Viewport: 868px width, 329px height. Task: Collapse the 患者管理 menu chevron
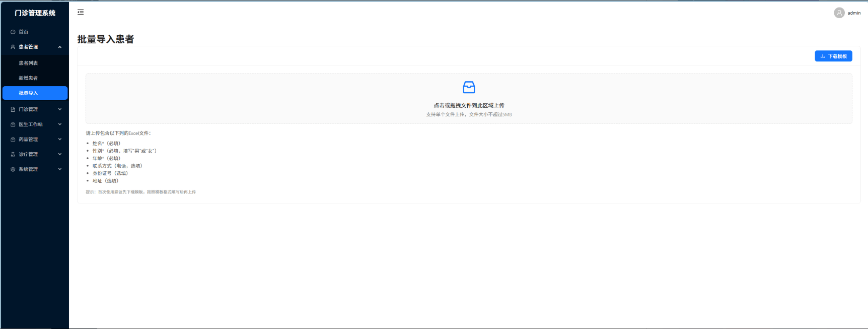pos(60,47)
